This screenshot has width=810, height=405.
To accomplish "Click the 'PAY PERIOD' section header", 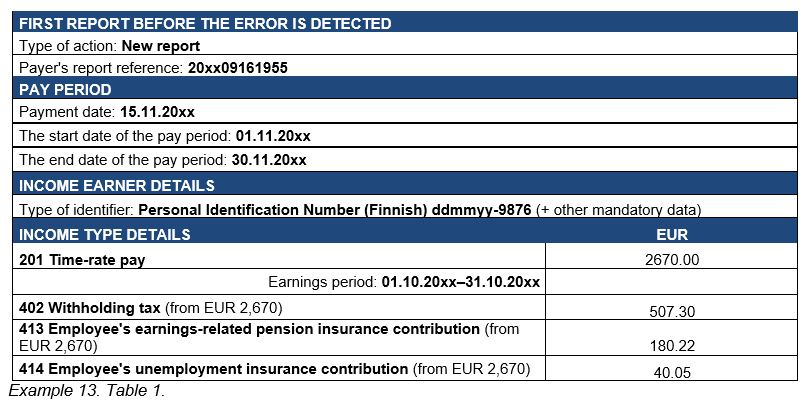I will pyautogui.click(x=65, y=90).
